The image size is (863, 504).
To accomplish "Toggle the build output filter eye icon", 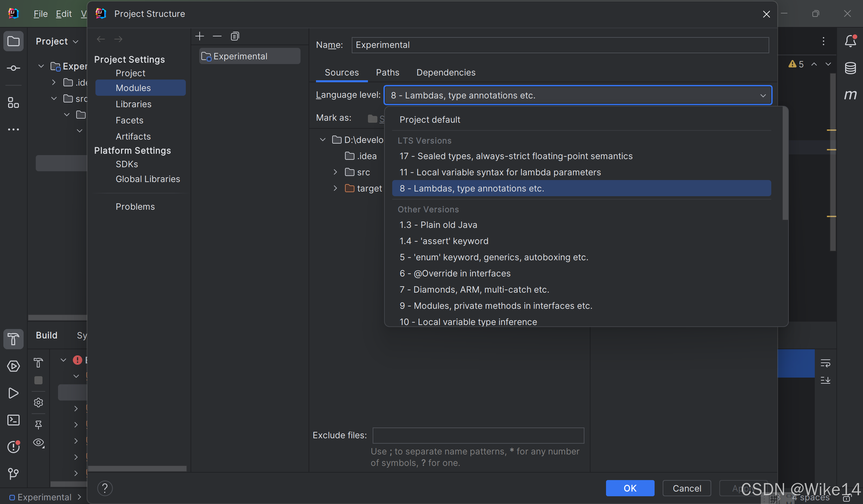I will 38,442.
